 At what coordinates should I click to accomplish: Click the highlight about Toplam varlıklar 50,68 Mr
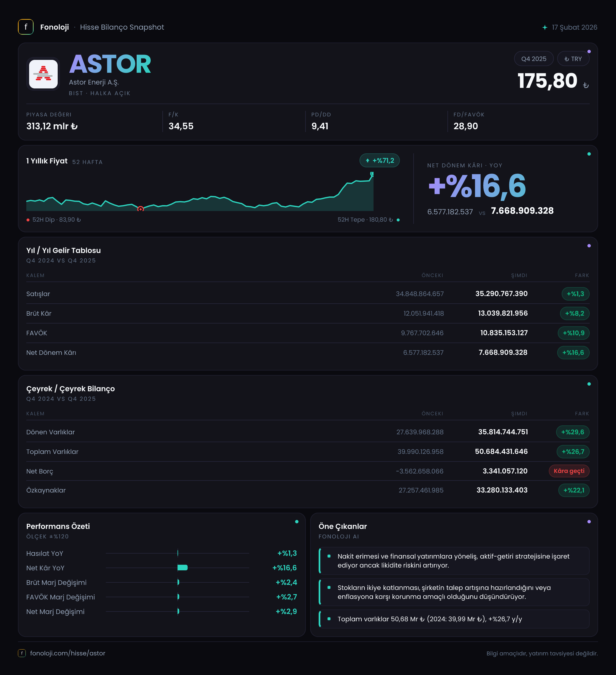[x=454, y=619]
